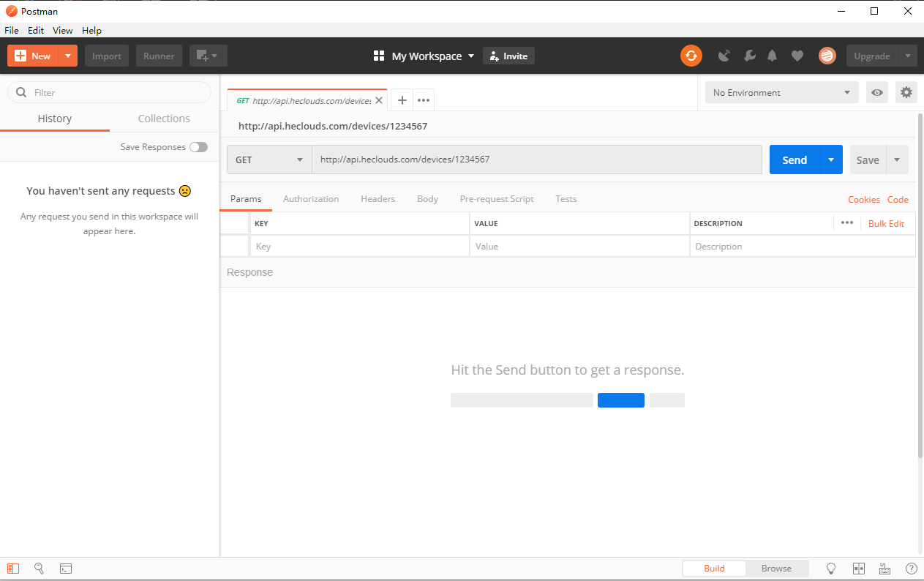Open the Tests tab
This screenshot has width=924, height=581.
[x=566, y=199]
